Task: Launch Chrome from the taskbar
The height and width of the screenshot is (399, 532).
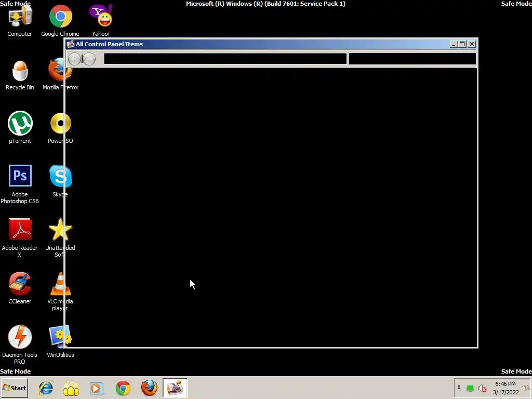Action: [123, 388]
